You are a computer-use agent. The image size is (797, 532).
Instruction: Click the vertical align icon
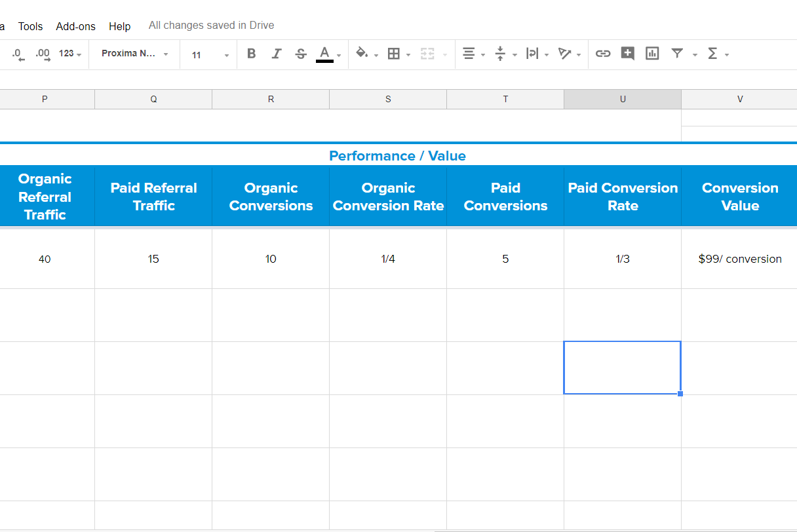(500, 54)
